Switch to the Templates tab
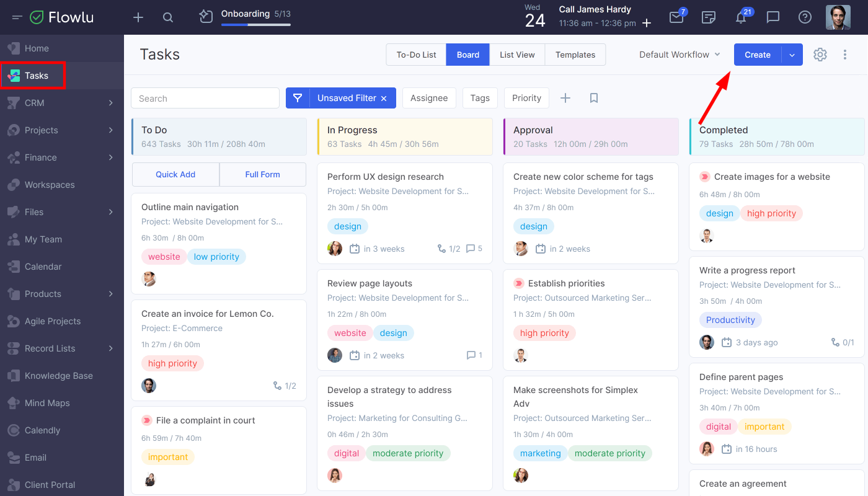The height and width of the screenshot is (496, 868). click(x=575, y=55)
